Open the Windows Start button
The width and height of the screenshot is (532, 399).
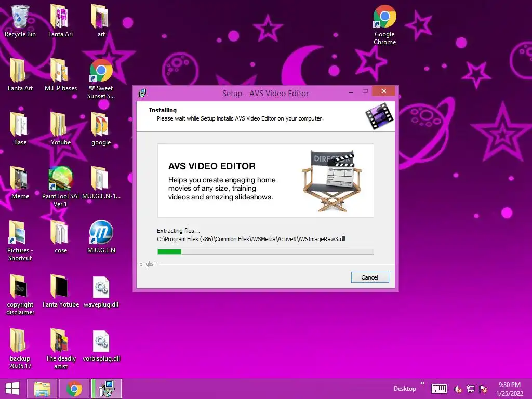pos(12,389)
